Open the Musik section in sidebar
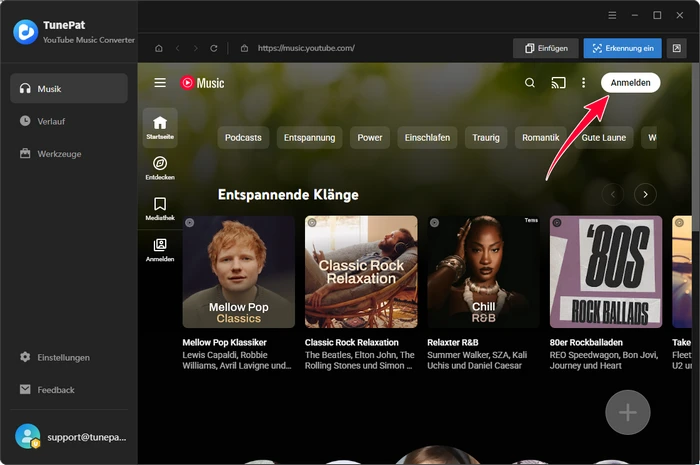 coord(69,88)
